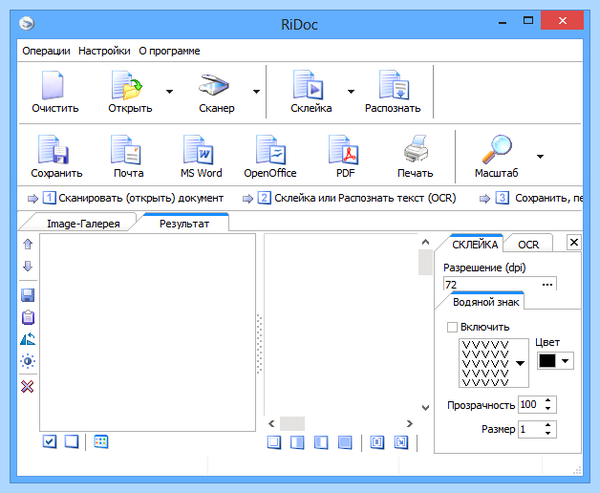600x493 pixels.
Task: Decrease Прозрачность value with down arrow
Action: pos(548,409)
